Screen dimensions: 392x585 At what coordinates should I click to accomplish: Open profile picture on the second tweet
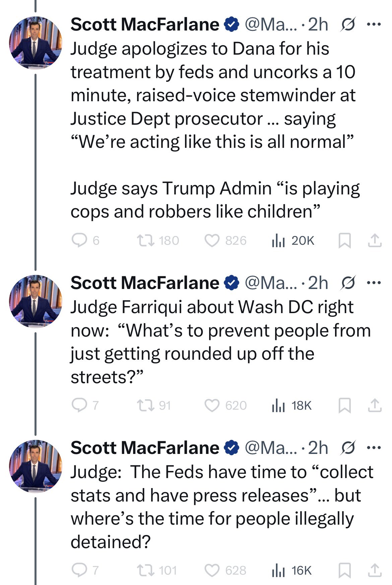point(36,301)
